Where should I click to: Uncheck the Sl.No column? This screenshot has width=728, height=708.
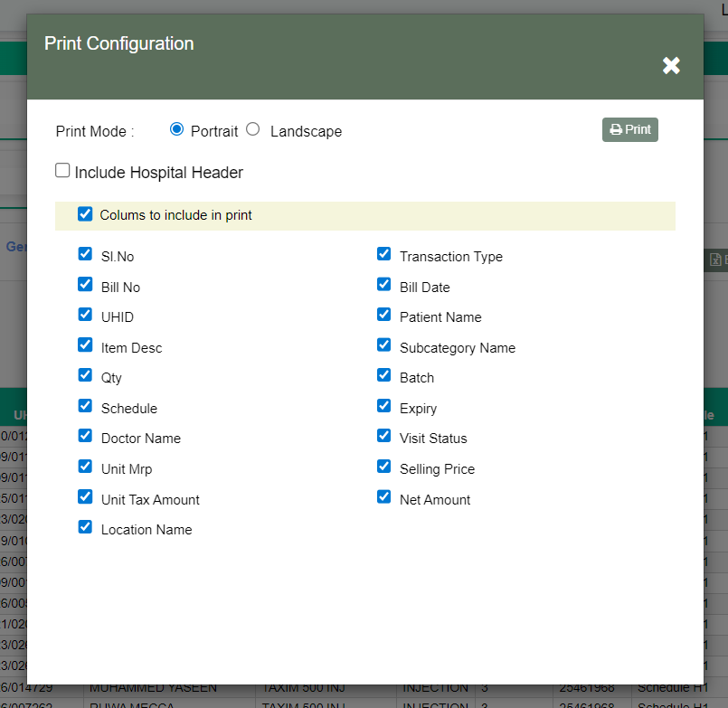(85, 253)
